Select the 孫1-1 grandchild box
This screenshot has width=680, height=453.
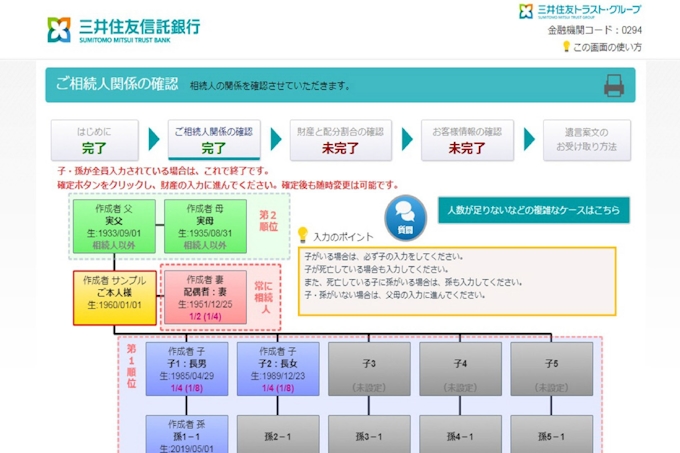coord(186,435)
